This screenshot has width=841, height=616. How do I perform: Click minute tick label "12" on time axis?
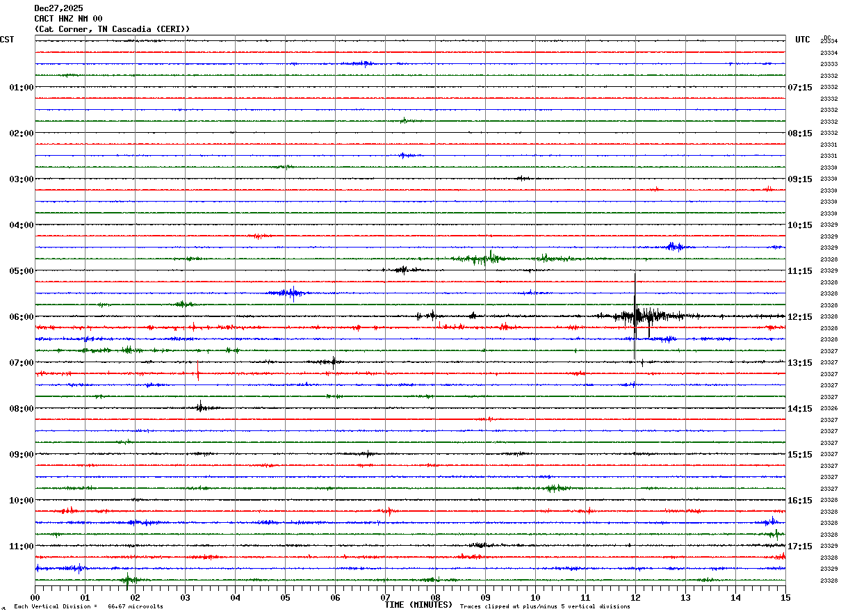tap(635, 597)
